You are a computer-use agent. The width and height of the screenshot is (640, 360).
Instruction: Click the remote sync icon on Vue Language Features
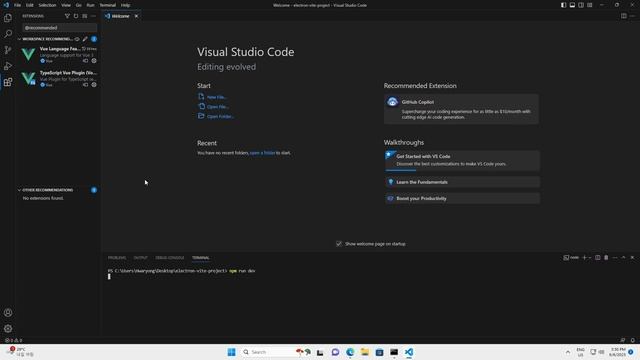tap(85, 61)
